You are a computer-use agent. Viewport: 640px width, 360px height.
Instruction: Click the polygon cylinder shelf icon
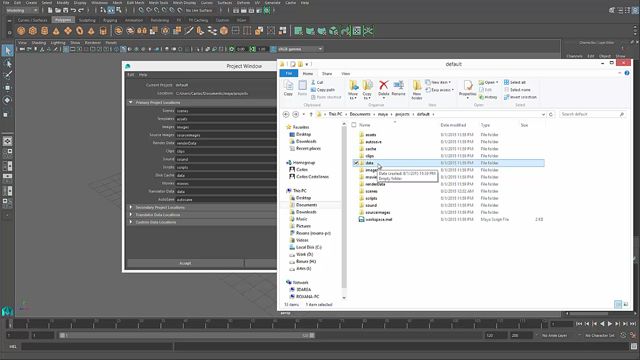tap(45, 31)
